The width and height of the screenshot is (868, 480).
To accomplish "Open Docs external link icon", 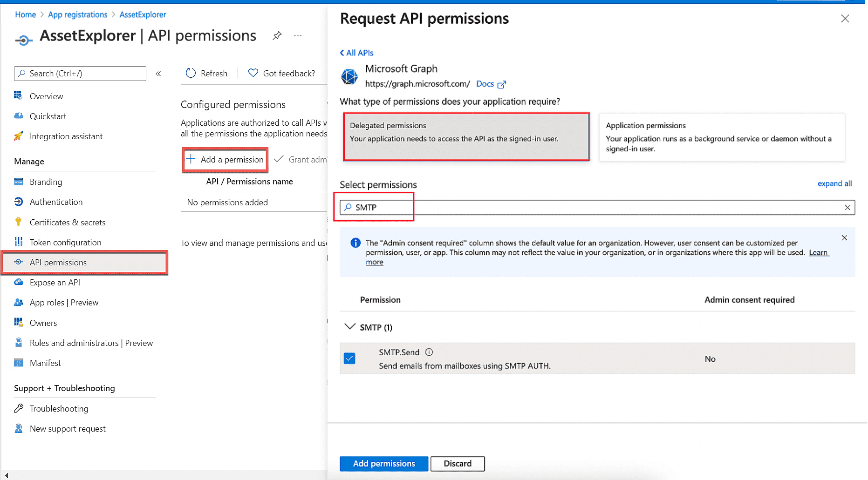I will tap(501, 84).
